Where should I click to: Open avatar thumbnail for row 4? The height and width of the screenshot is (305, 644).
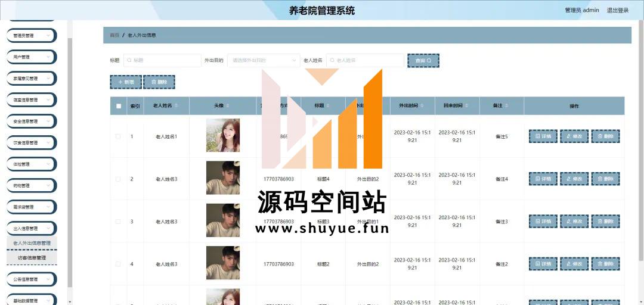[223, 263]
